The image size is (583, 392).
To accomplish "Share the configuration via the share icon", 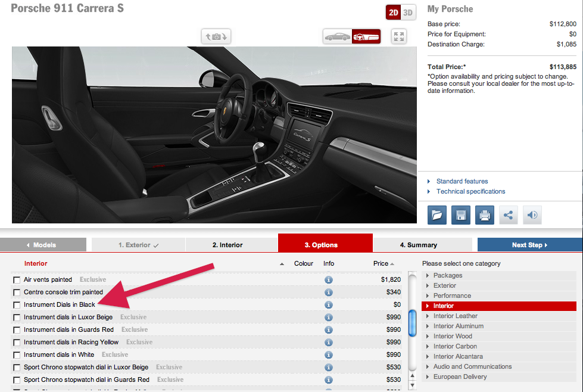I will click(x=508, y=215).
